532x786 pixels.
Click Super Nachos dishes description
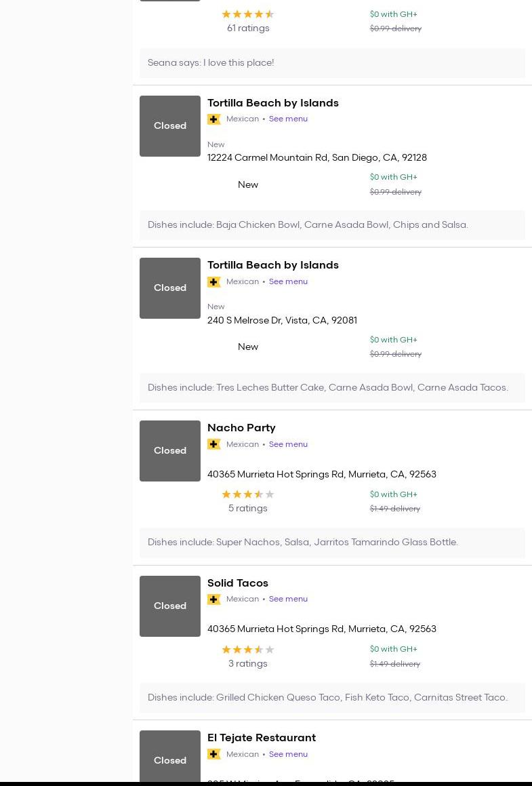coord(303,543)
